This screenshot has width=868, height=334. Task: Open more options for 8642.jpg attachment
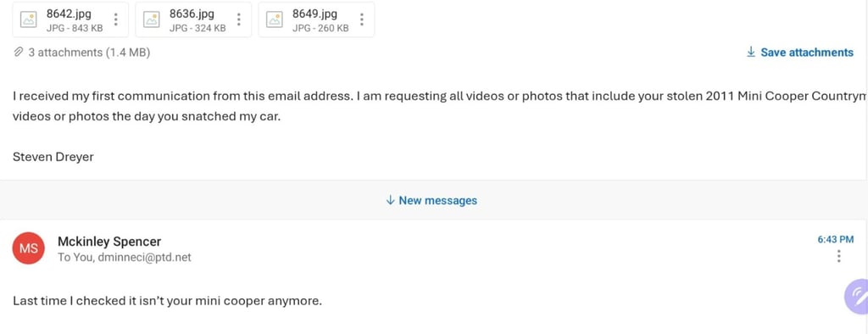(x=115, y=19)
